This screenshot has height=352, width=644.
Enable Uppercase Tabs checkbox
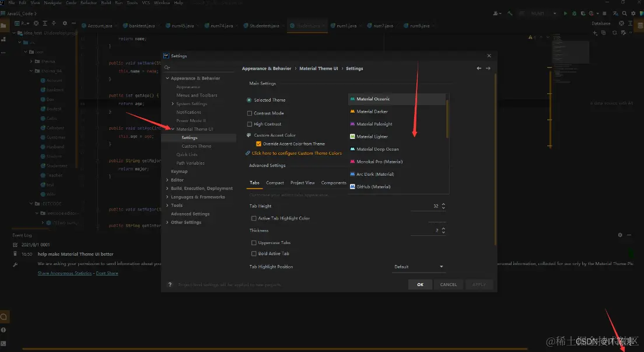tap(254, 243)
